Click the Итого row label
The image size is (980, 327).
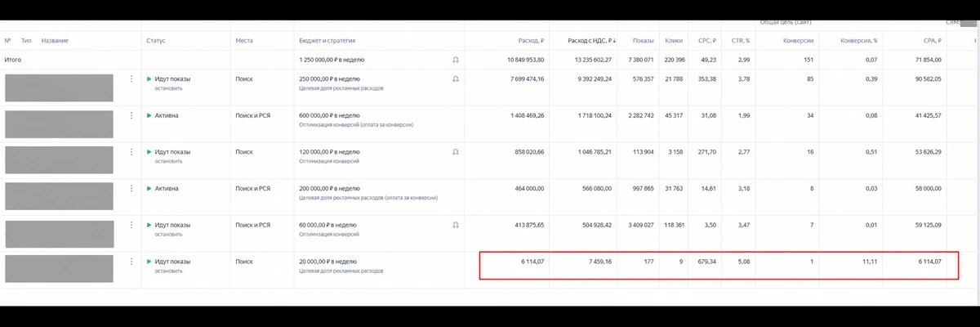[13, 60]
